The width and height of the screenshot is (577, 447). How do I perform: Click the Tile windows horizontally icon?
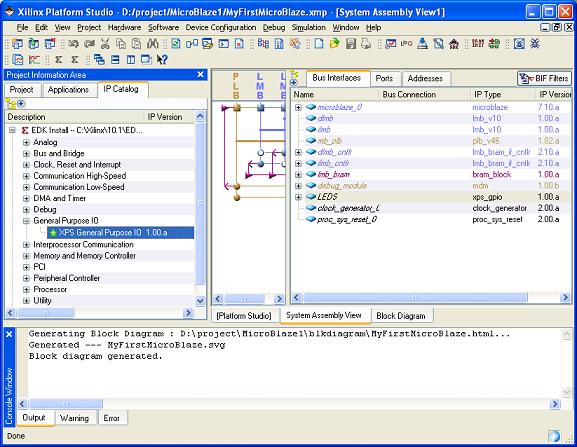(x=115, y=59)
